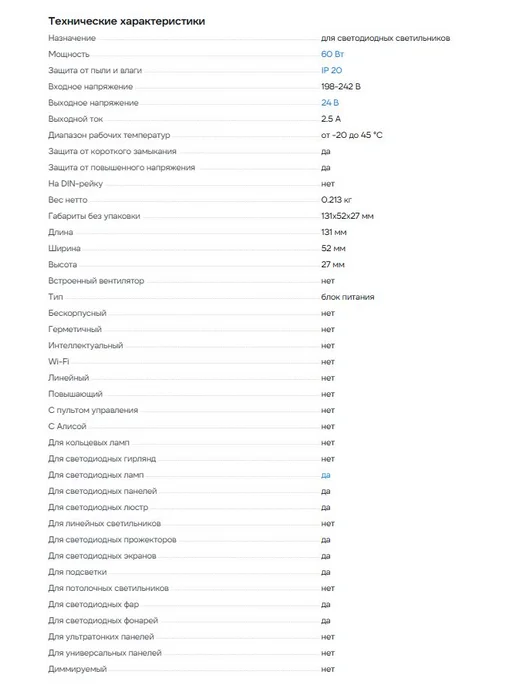
Task: Click the Wi-Fi row label
Action: click(59, 362)
